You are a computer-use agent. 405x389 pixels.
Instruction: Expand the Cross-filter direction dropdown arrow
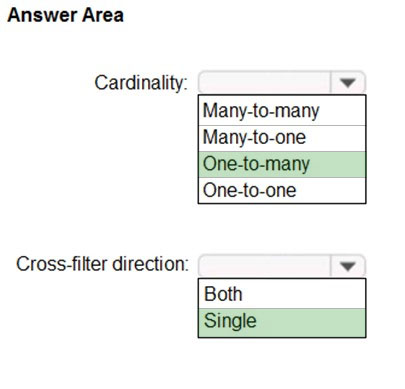point(348,266)
